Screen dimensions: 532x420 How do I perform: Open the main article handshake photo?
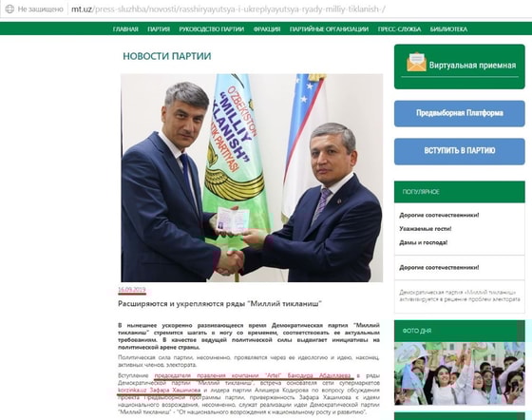tap(252, 178)
